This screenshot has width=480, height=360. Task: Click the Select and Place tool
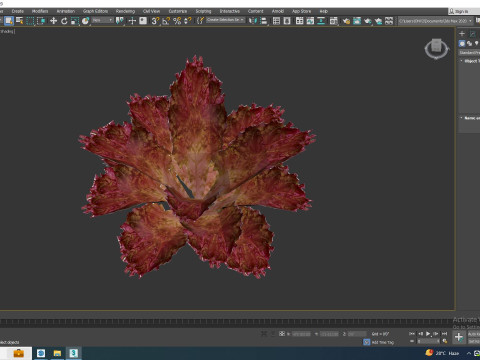coord(85,21)
